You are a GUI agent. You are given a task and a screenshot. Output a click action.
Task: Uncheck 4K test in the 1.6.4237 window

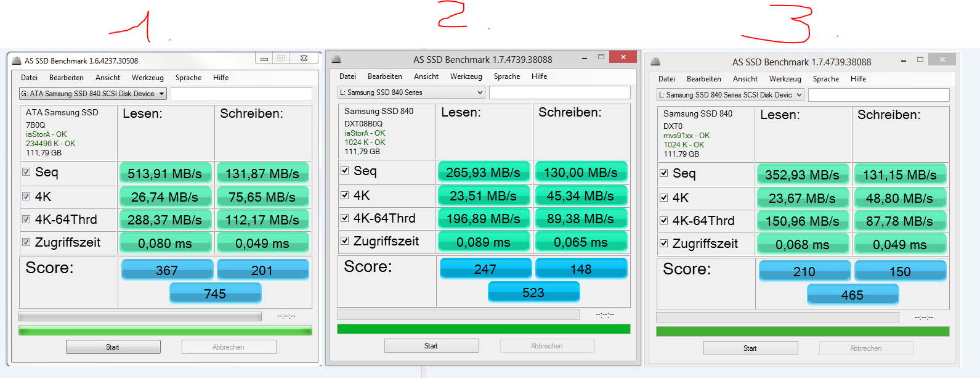click(26, 197)
